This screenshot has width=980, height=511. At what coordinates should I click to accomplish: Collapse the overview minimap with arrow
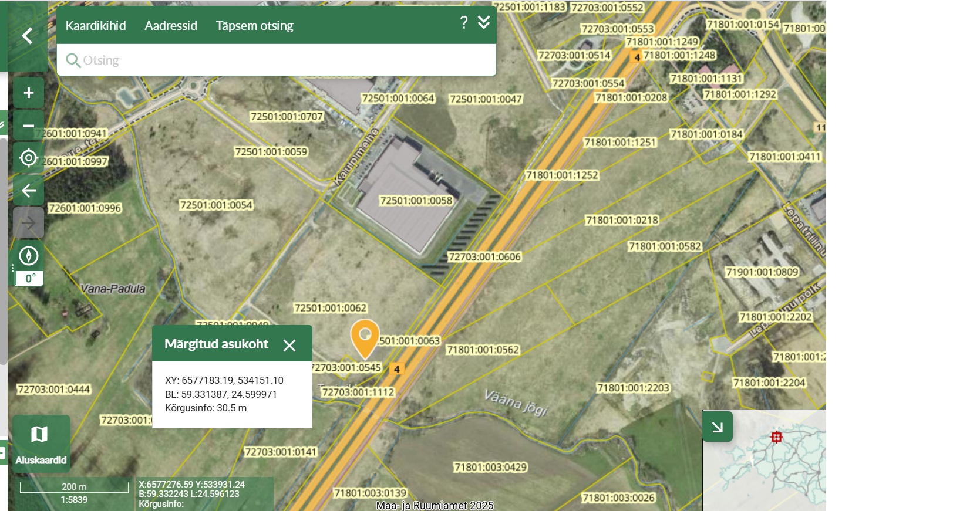[717, 427]
